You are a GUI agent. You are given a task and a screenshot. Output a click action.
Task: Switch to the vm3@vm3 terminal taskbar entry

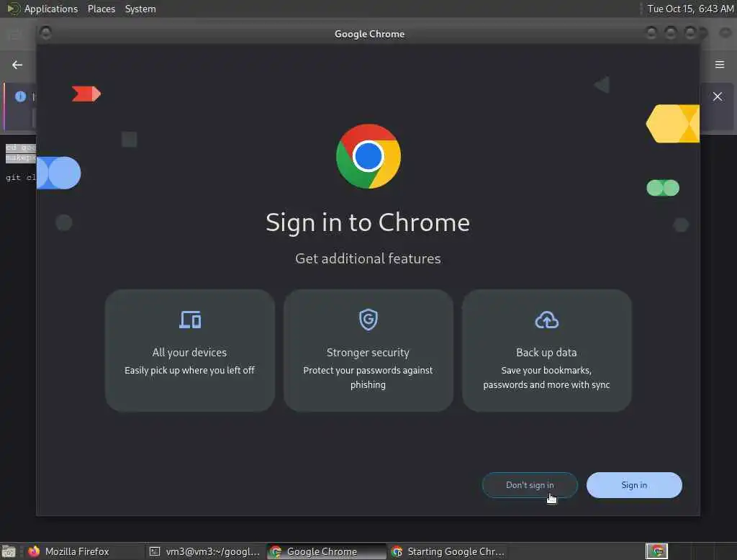coord(204,551)
